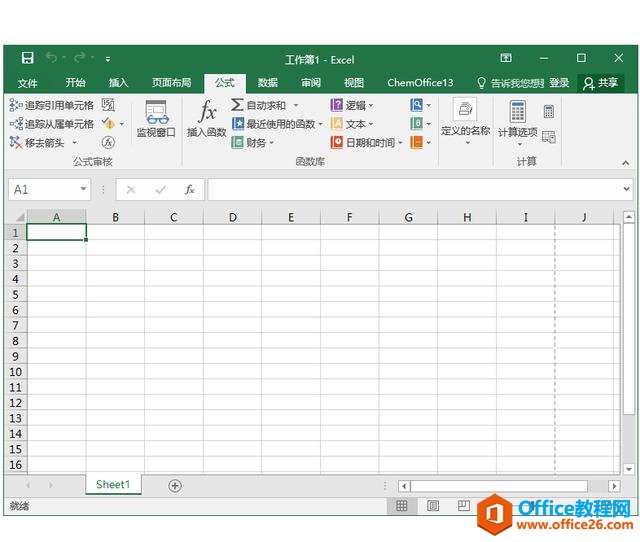The height and width of the screenshot is (542, 640).
Task: Expand the Error Checking dropdown arrow
Action: pyautogui.click(x=122, y=124)
